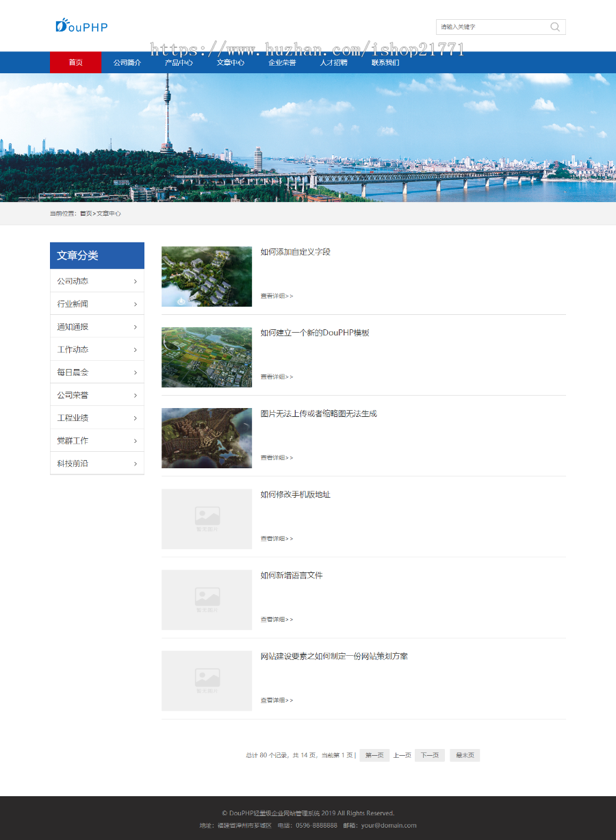Viewport: 616px width, 840px height.
Task: Switch to the 产品中心 menu item
Action: [x=179, y=62]
